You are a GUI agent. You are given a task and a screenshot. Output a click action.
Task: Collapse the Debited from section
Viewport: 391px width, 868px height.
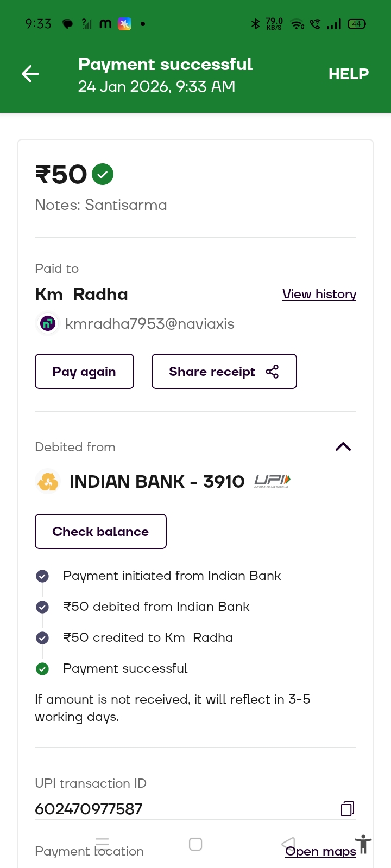pyautogui.click(x=343, y=447)
